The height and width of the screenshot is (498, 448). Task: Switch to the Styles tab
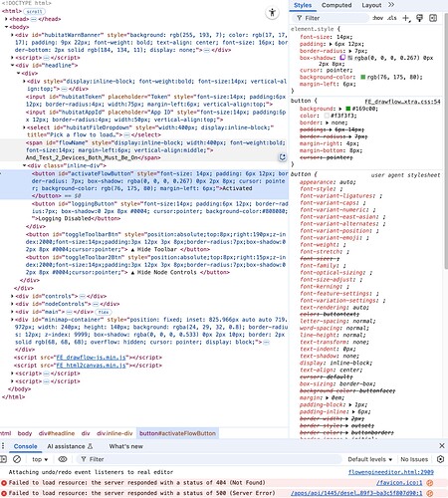click(303, 5)
